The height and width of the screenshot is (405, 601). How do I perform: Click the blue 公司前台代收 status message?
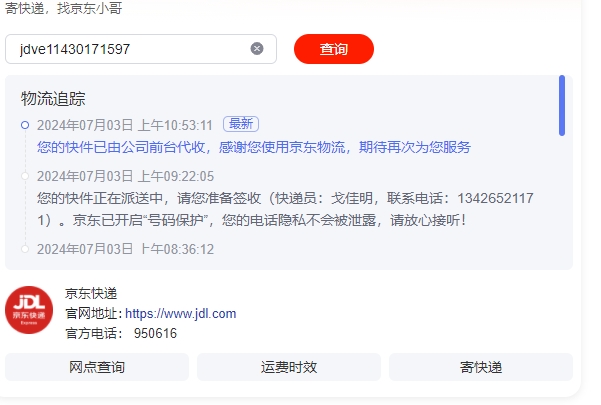click(x=254, y=147)
